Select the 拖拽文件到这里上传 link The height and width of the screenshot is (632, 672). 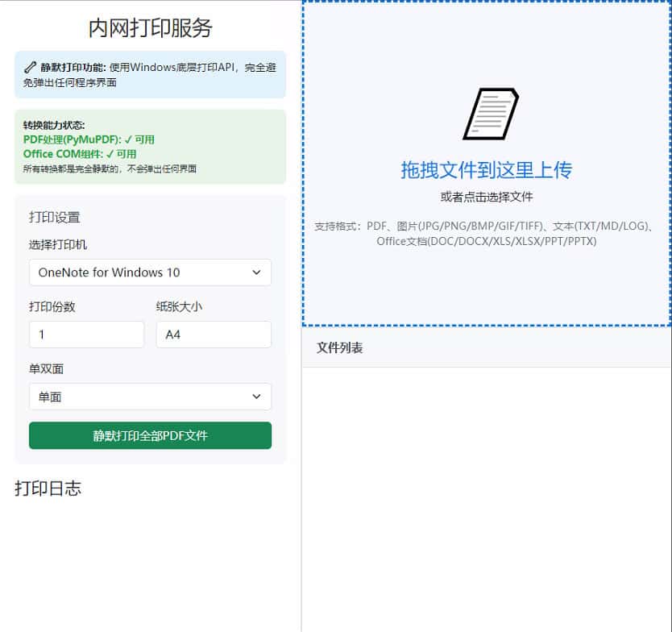[x=485, y=169]
